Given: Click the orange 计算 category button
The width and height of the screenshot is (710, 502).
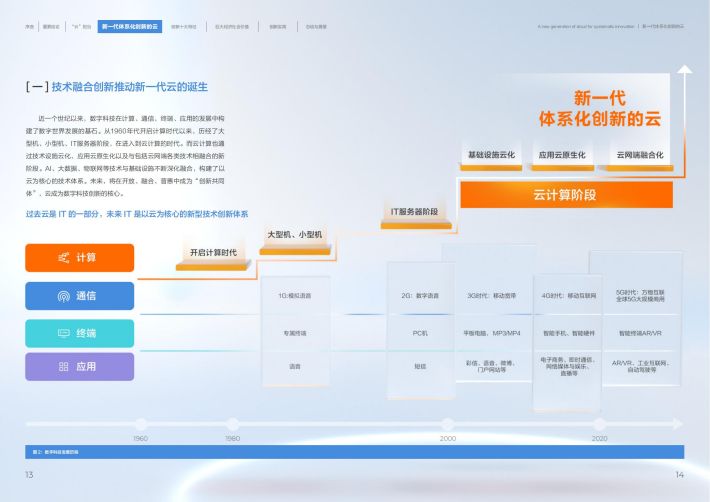Looking at the screenshot, I should point(80,258).
